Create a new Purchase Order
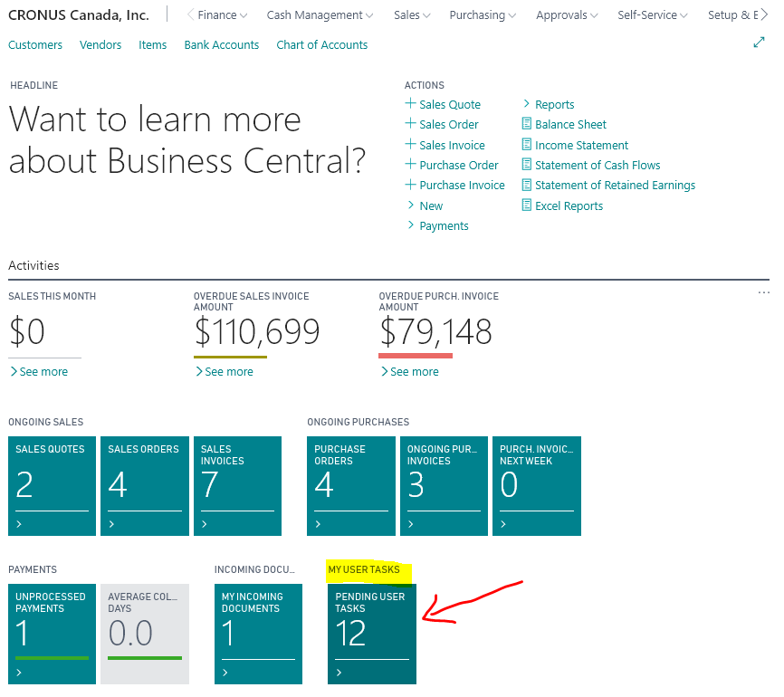 pyautogui.click(x=458, y=165)
